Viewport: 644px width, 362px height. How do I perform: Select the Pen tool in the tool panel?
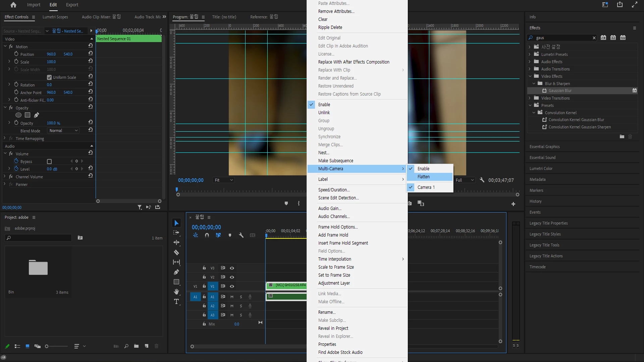176,272
